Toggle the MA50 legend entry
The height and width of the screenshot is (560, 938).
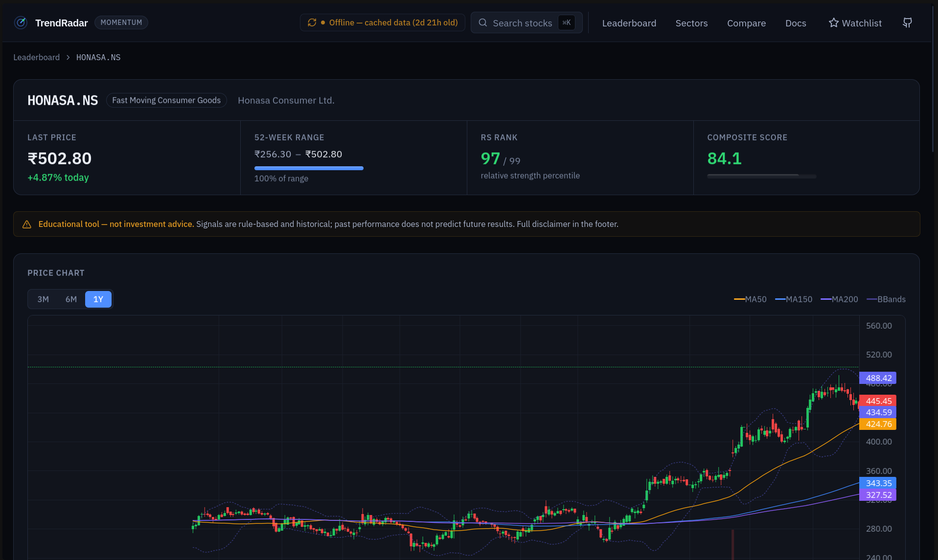coord(750,299)
